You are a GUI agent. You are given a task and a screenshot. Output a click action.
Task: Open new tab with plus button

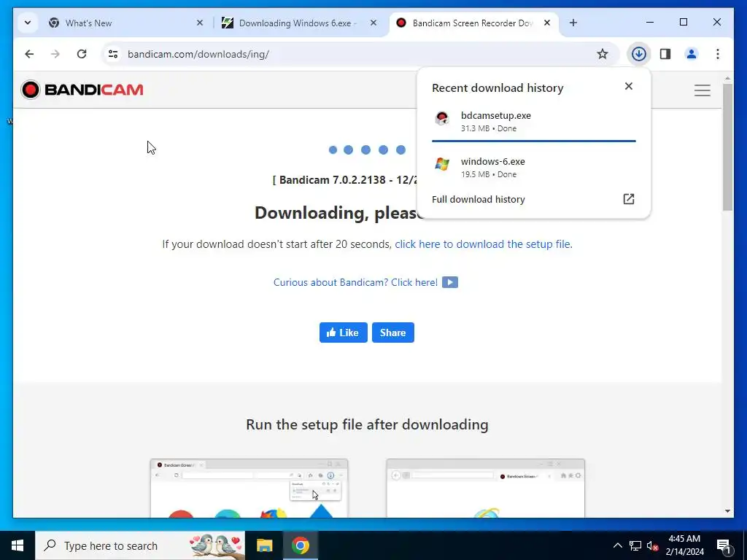point(573,23)
